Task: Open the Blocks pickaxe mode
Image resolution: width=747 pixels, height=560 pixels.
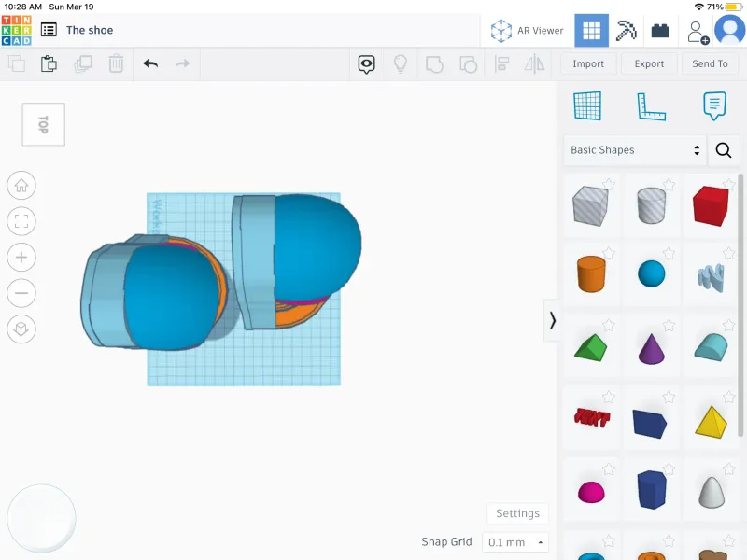Action: click(x=626, y=31)
